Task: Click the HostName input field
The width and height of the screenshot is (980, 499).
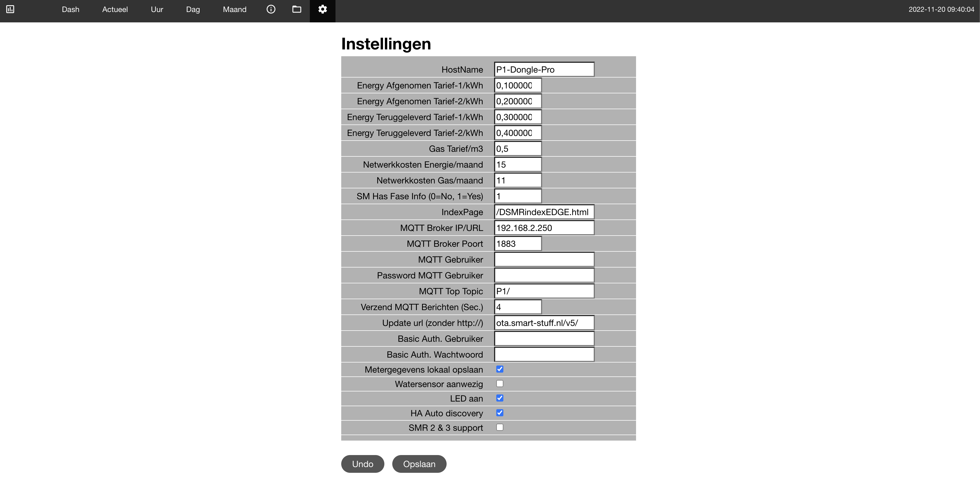Action: [x=544, y=70]
